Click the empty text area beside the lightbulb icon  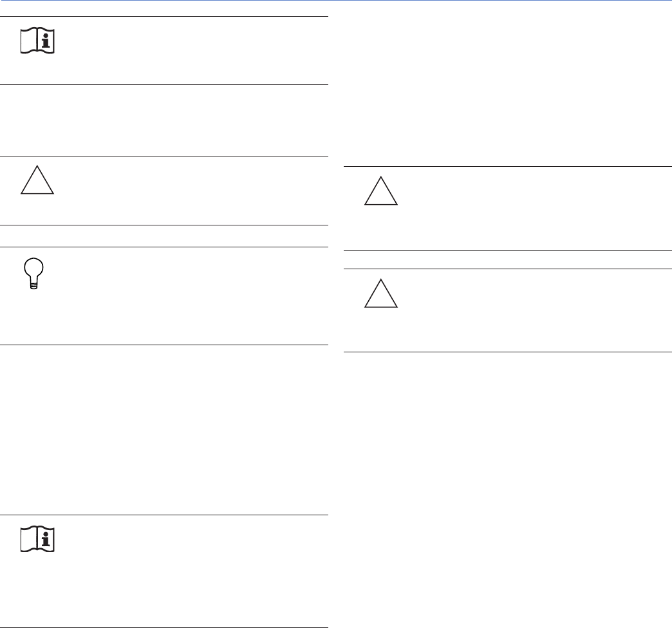pyautogui.click(x=193, y=296)
